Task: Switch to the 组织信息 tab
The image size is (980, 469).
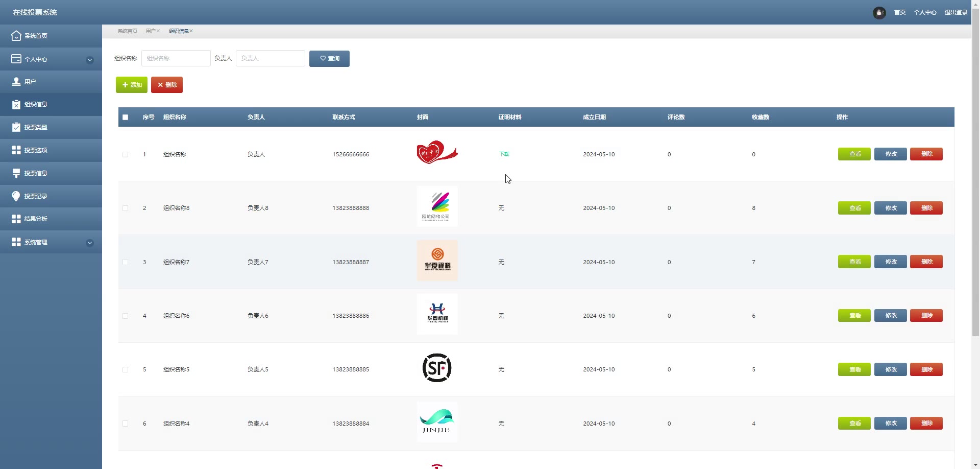Action: 179,31
